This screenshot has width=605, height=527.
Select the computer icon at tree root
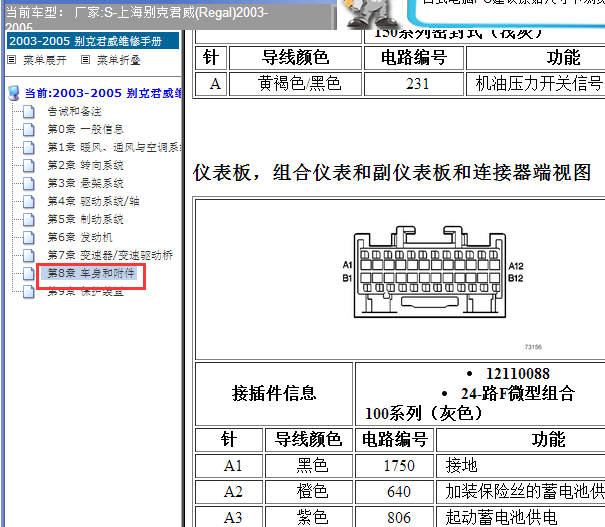[14, 93]
